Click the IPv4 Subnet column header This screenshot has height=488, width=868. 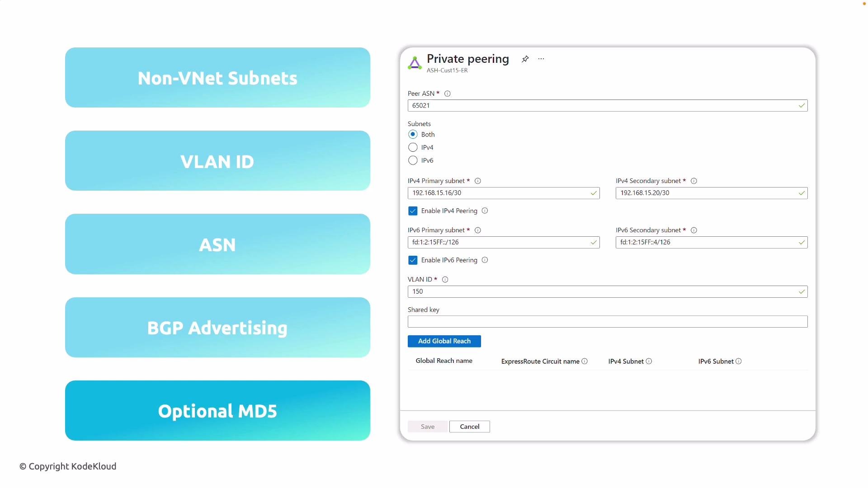tap(626, 361)
